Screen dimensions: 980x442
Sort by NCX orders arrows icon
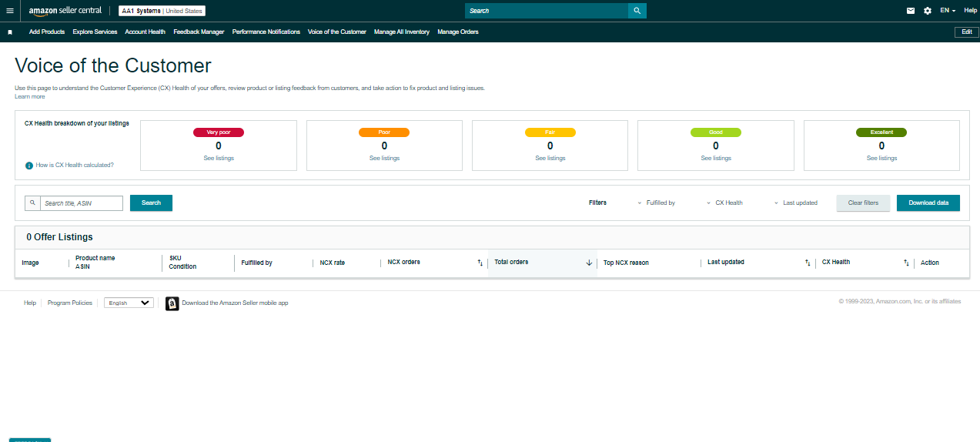coord(480,263)
